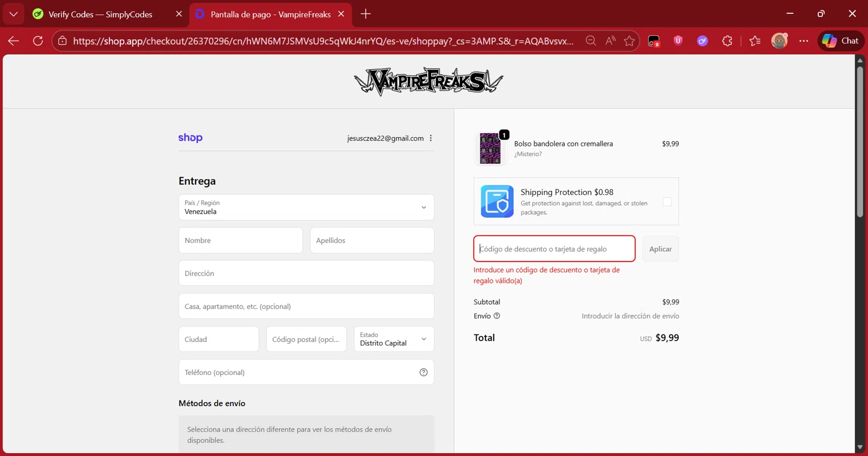This screenshot has width=868, height=456.
Task: Click the Shop logo
Action: pos(190,138)
